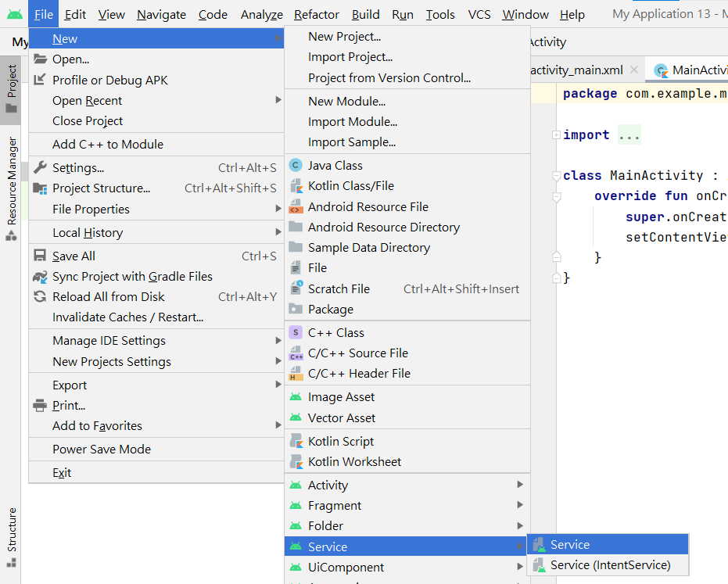
Task: Switch to the activity_main.xml tab
Action: pyautogui.click(x=576, y=70)
